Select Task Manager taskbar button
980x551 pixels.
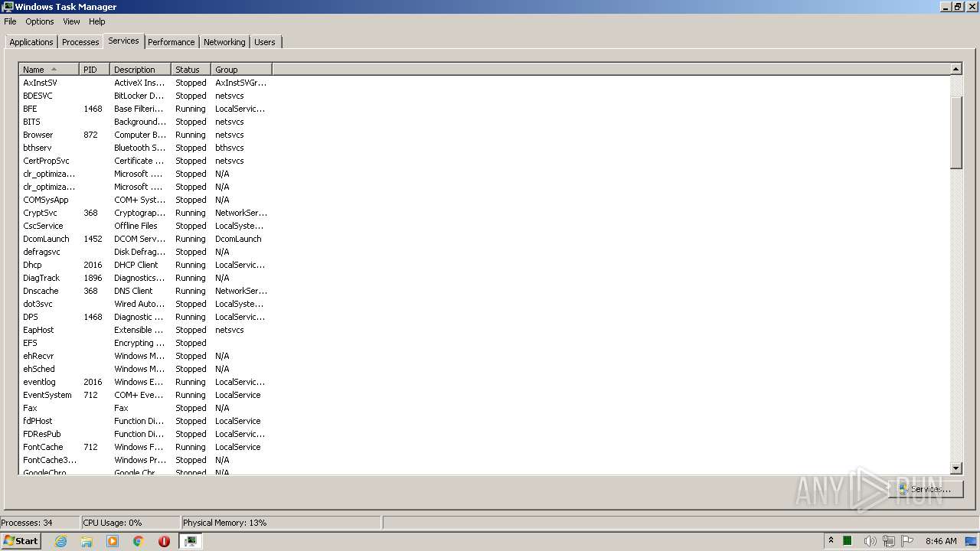click(191, 541)
